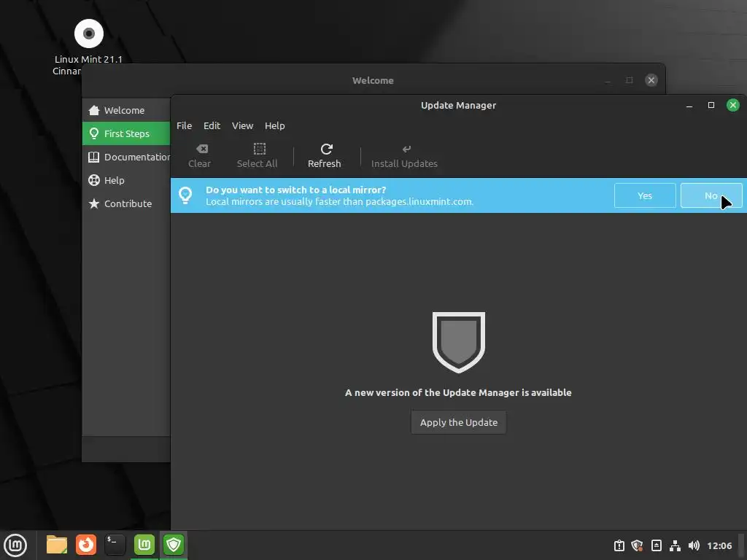The height and width of the screenshot is (560, 747).
Task: Open the Linux Mint start menu
Action: (x=15, y=545)
